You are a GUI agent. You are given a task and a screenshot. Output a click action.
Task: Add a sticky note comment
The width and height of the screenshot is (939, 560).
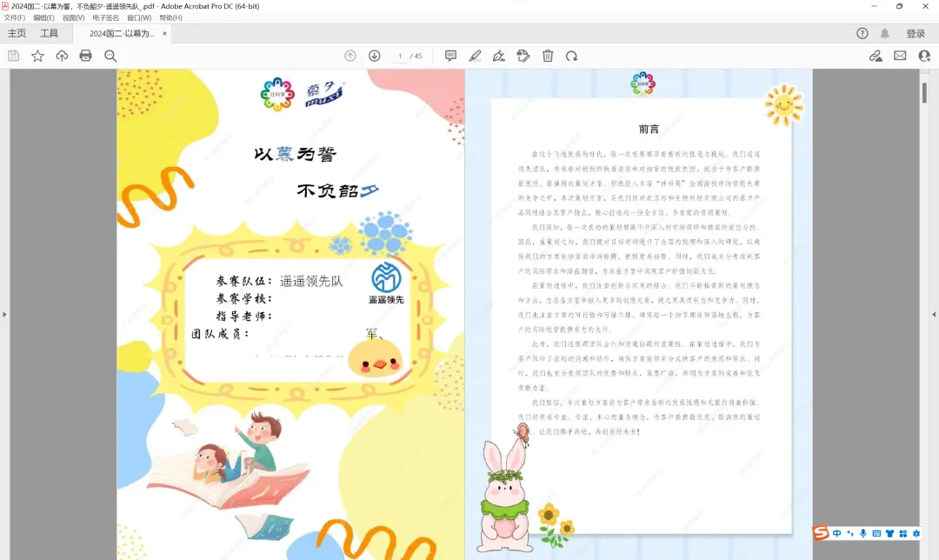450,55
